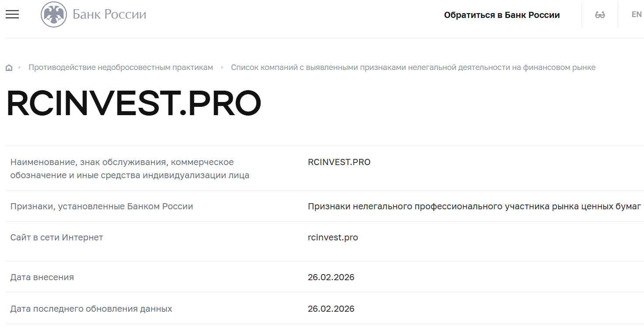Visit the rcinvest.pro website address
The width and height of the screenshot is (644, 331).
pos(332,237)
